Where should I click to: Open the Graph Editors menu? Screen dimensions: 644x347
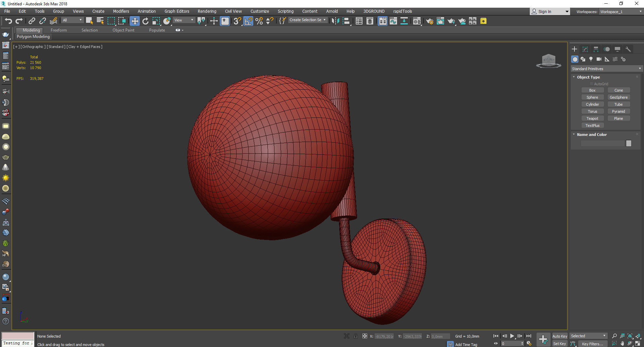coord(177,11)
